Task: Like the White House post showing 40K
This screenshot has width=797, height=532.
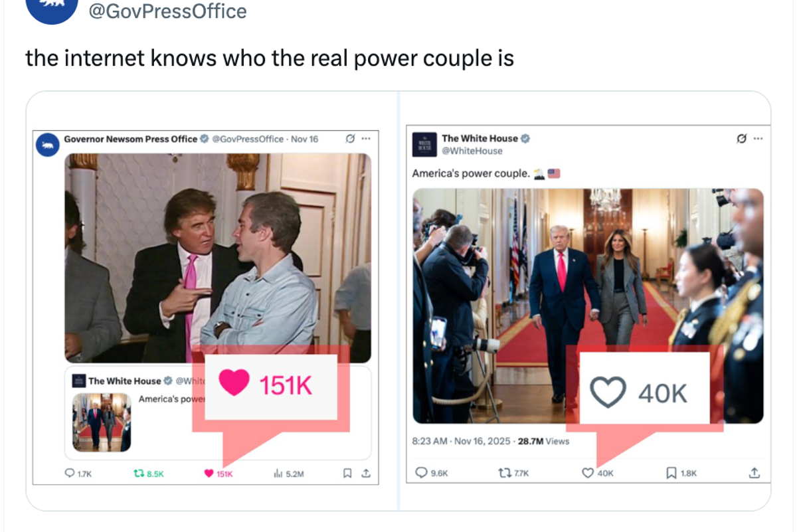Action: tap(587, 473)
